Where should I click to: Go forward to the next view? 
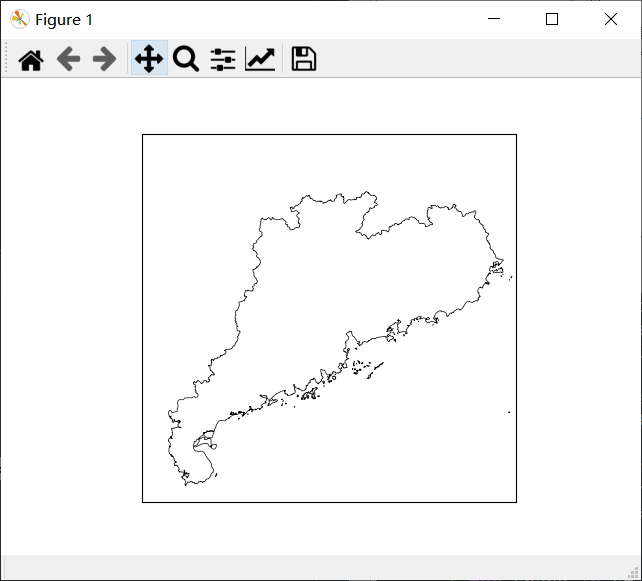pyautogui.click(x=105, y=59)
